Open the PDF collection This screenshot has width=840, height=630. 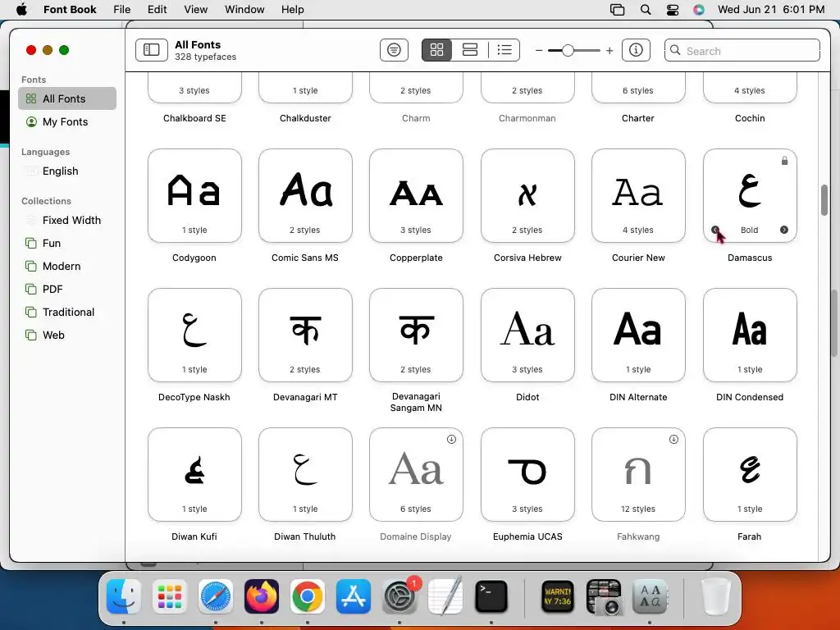click(67, 290)
